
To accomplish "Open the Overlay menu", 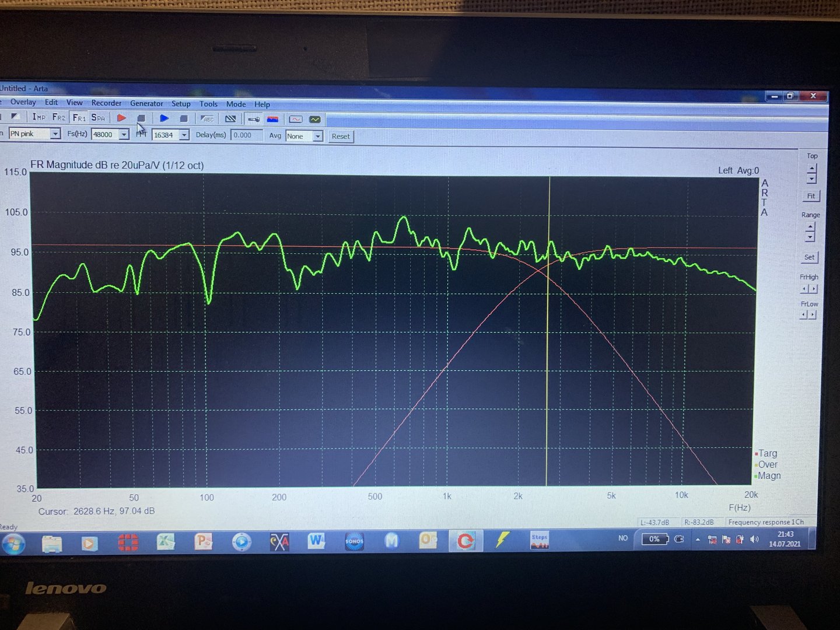I will (x=23, y=102).
